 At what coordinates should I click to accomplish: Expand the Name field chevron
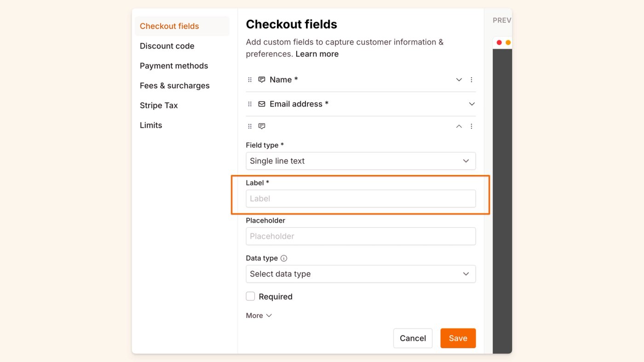pyautogui.click(x=459, y=80)
